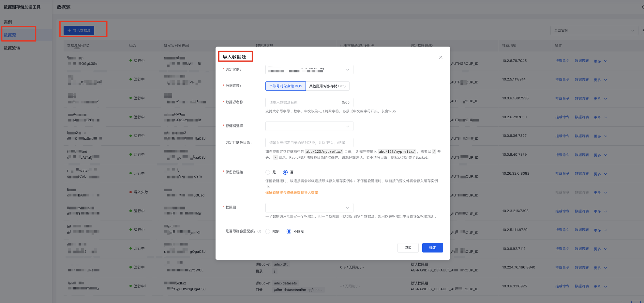This screenshot has width=644, height=303.
Task: Select 否 for 保留软链接
Action: (x=285, y=172)
